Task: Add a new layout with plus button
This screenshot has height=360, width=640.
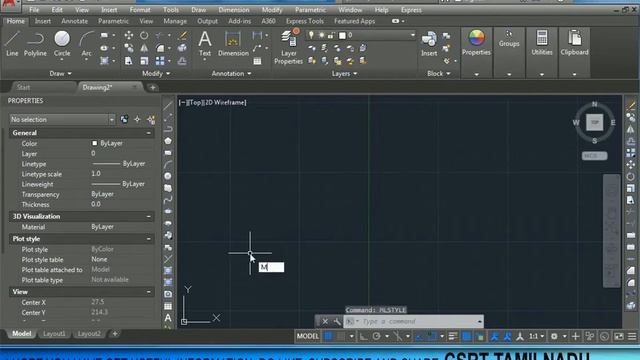Action: pos(115,333)
